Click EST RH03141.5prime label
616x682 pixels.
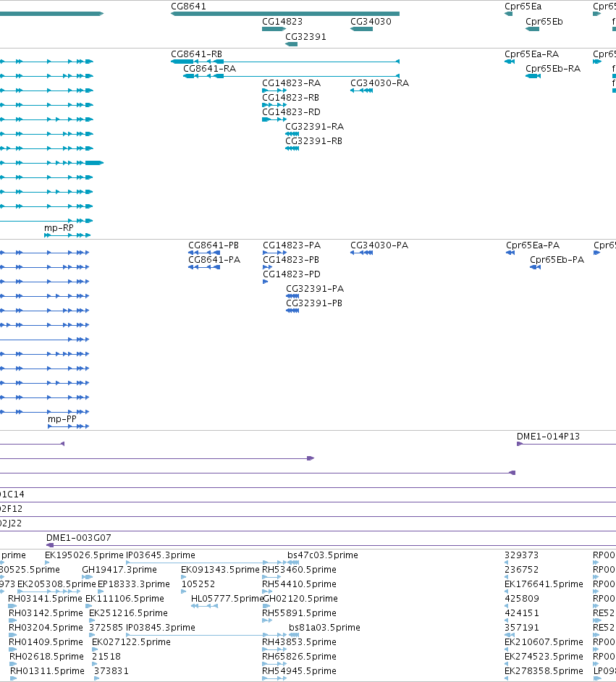tap(45, 599)
